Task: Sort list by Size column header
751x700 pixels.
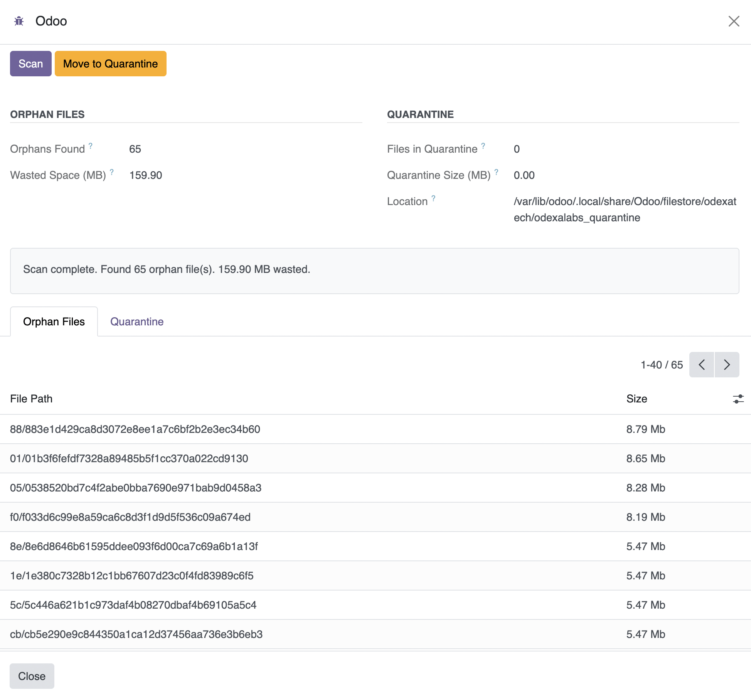Action: coord(637,399)
